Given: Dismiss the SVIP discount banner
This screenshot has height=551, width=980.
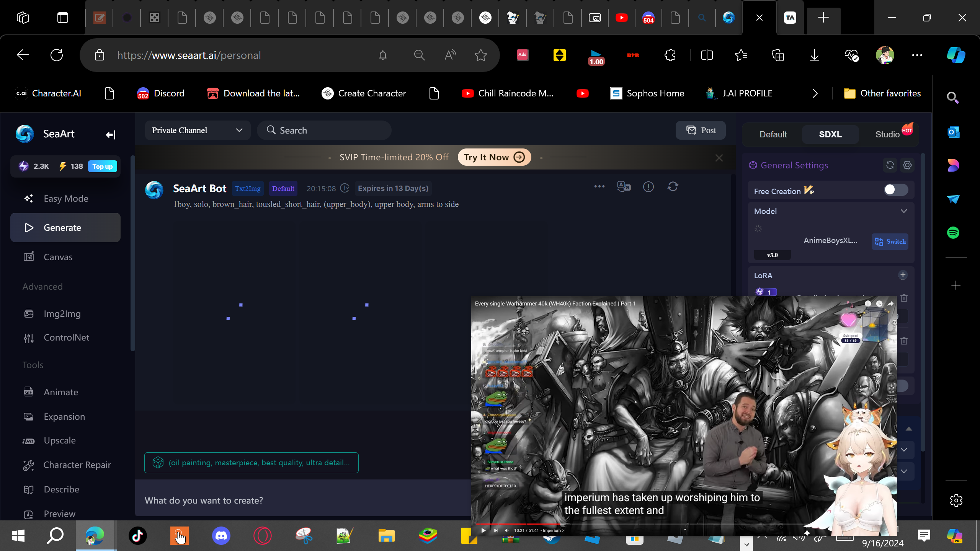Looking at the screenshot, I should [719, 158].
